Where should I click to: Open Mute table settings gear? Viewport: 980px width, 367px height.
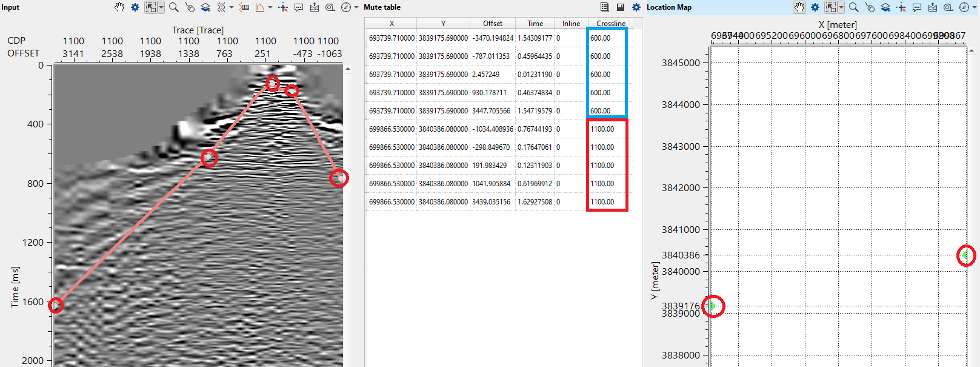pyautogui.click(x=636, y=7)
